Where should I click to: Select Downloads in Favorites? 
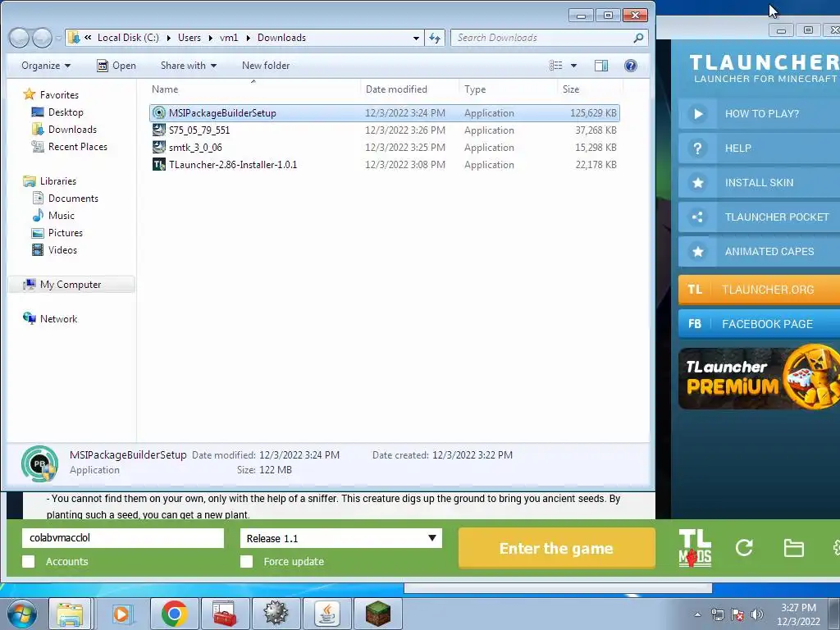tap(72, 129)
